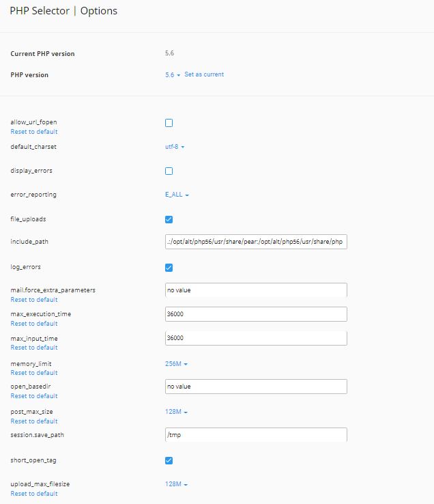434x504 pixels.
Task: Focus the max_execution_time input field
Action: coord(256,314)
